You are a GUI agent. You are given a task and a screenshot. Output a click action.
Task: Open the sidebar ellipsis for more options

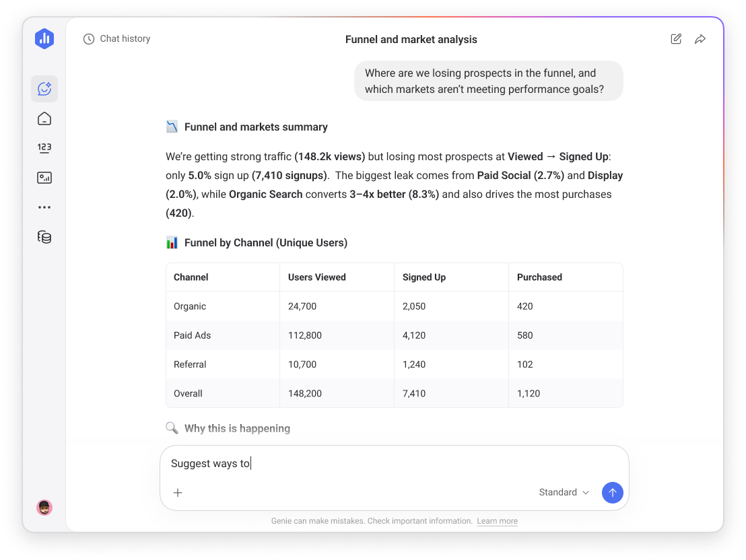44,207
